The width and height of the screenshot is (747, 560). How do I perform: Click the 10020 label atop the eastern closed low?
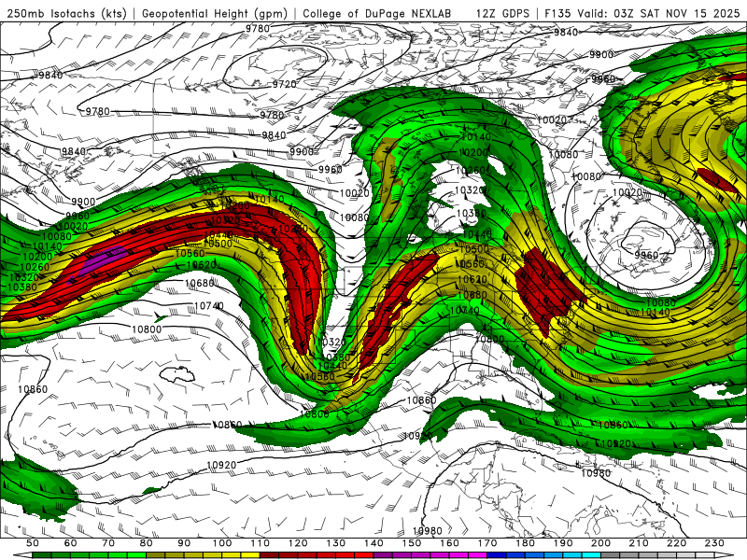click(627, 192)
